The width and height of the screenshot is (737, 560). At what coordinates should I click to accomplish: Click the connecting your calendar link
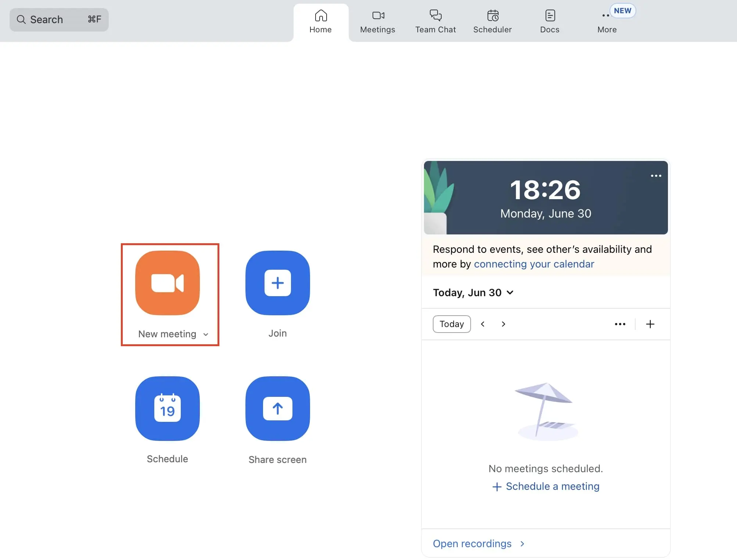534,264
